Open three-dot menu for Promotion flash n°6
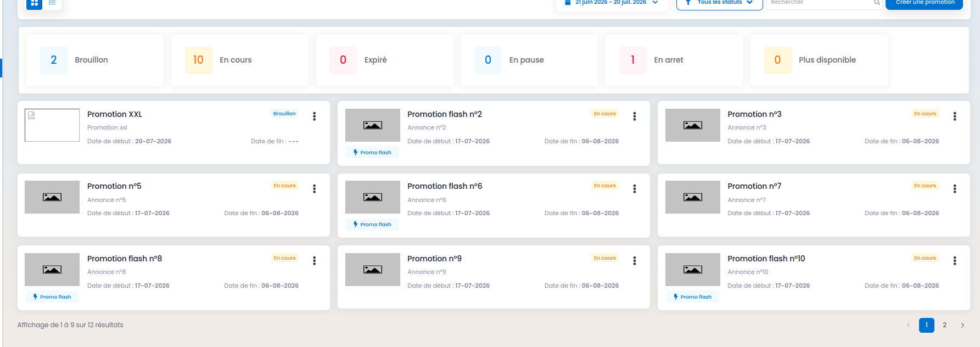 [x=635, y=189]
